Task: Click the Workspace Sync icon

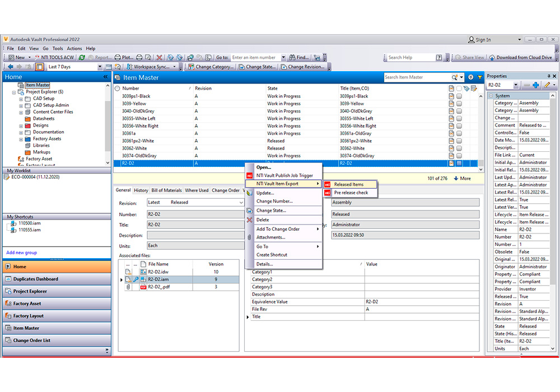Action: tap(129, 67)
